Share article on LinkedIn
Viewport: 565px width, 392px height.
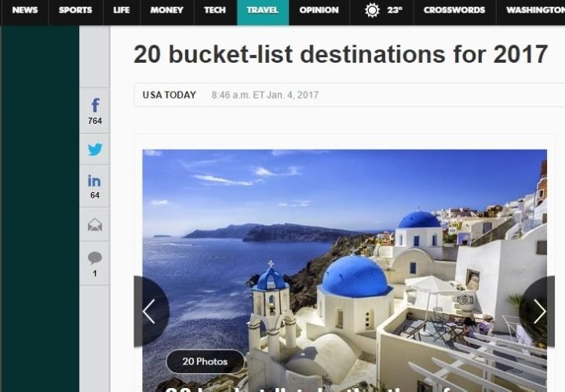pyautogui.click(x=95, y=186)
